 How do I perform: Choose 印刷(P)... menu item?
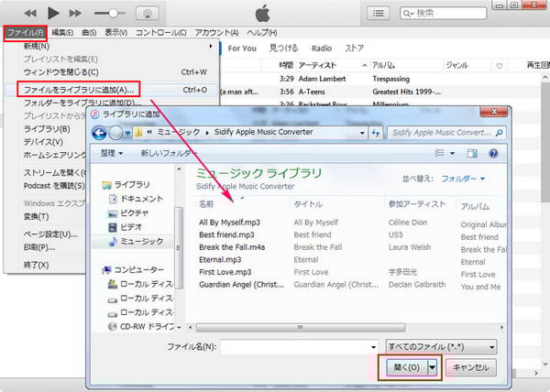[39, 247]
